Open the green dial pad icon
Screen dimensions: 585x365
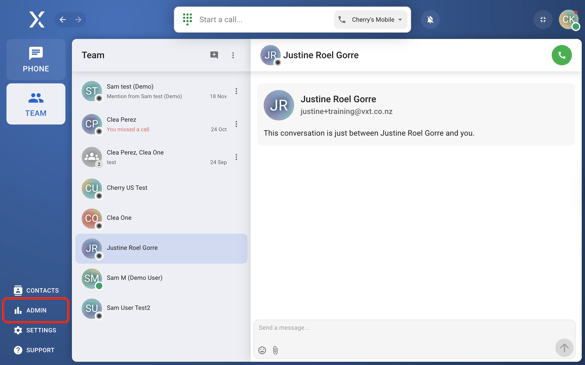click(187, 19)
